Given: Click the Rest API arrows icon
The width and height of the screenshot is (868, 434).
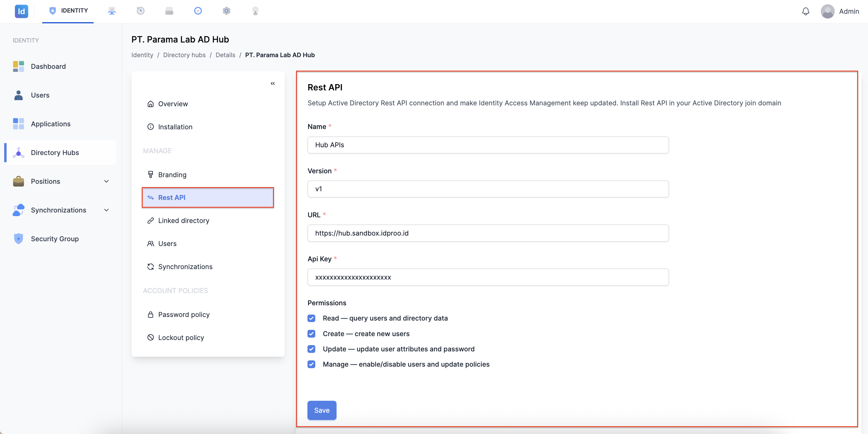Looking at the screenshot, I should 150,198.
